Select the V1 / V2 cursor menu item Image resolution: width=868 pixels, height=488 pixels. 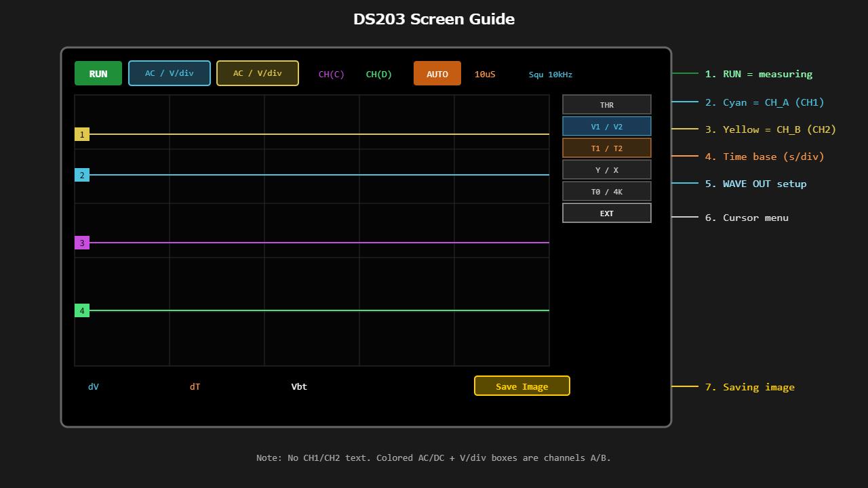[x=607, y=126]
